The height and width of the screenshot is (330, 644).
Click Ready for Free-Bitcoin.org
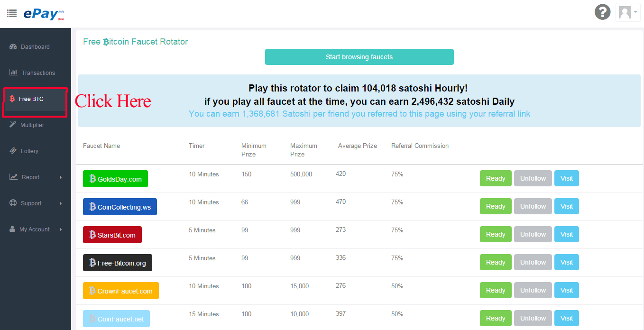tap(496, 262)
